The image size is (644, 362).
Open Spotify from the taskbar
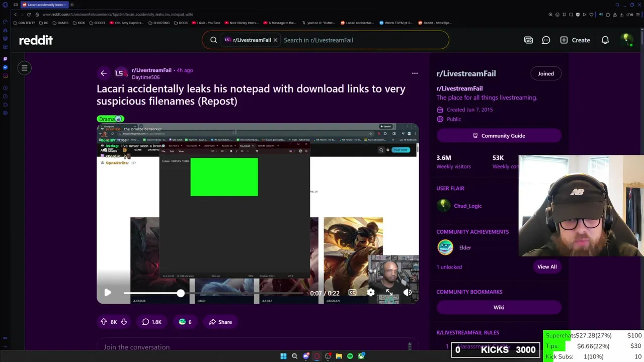pos(350,356)
